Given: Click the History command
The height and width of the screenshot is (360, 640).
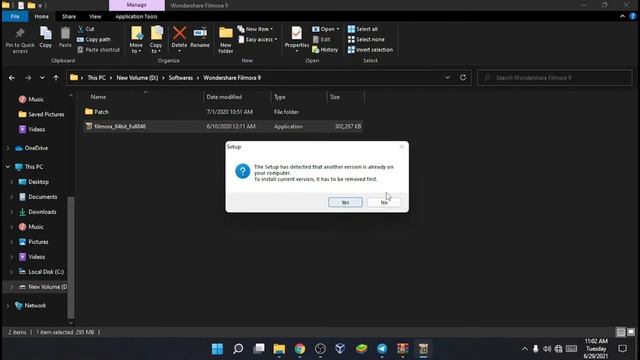Looking at the screenshot, I should tap(325, 50).
